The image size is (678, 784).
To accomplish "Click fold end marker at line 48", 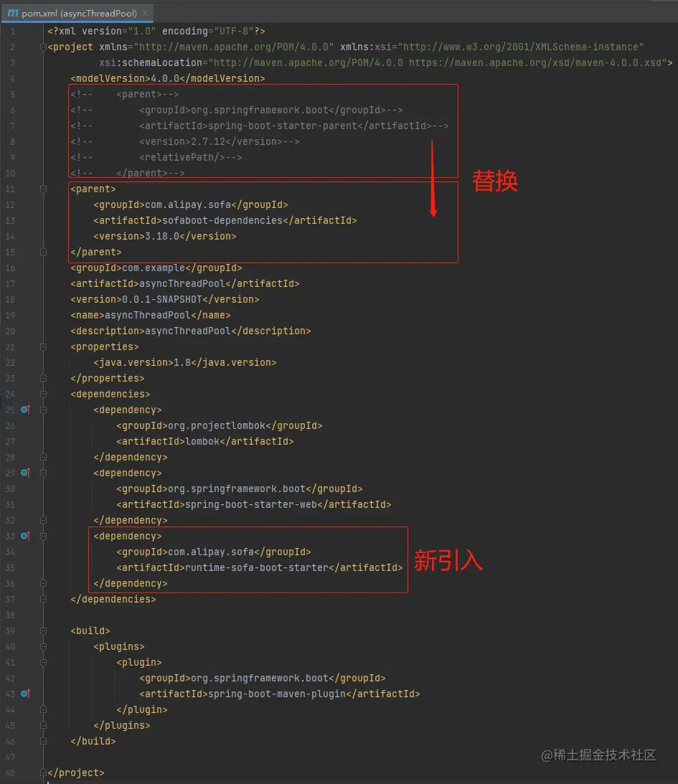I will (44, 773).
